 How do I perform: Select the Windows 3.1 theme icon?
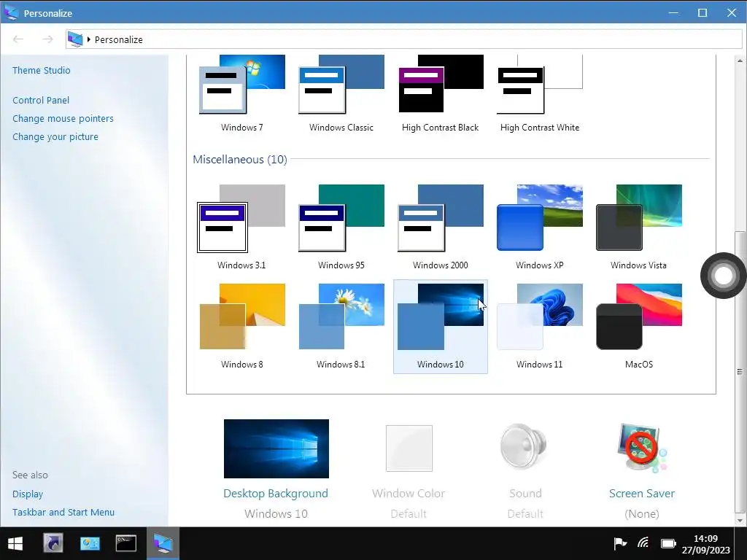[241, 218]
